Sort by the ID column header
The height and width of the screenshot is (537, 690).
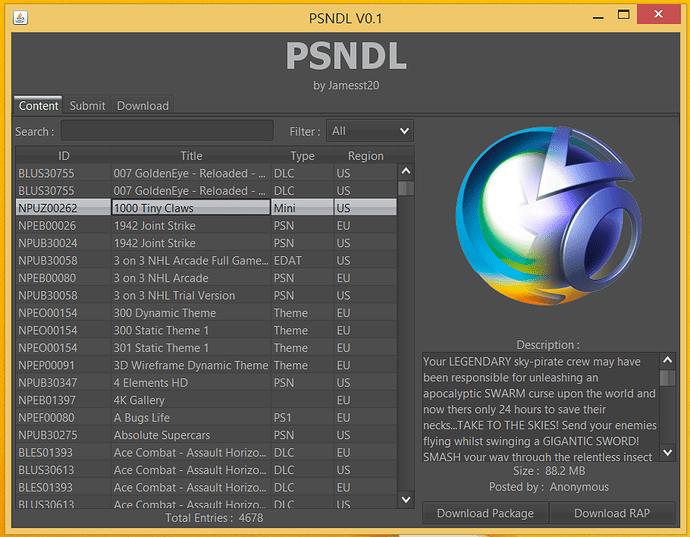64,155
